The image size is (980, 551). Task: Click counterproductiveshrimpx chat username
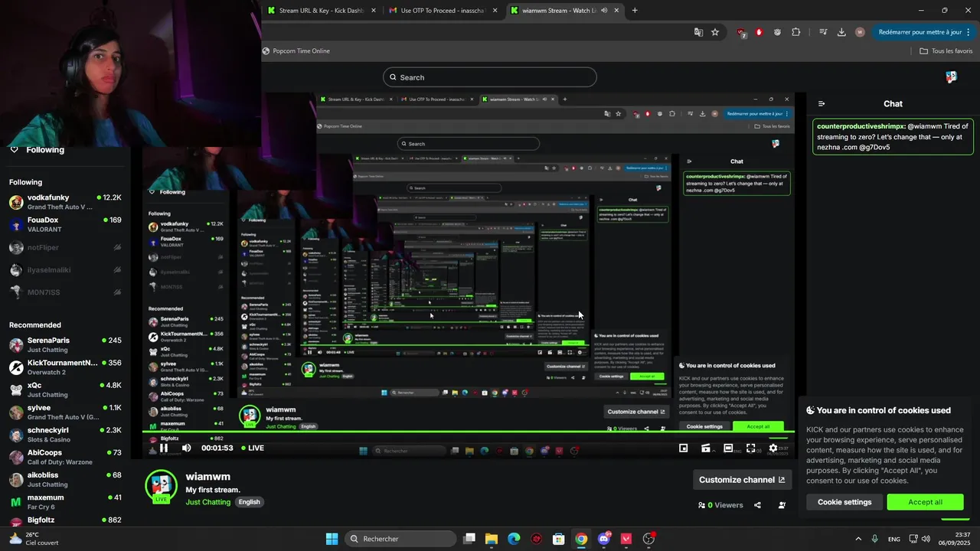[x=861, y=126]
